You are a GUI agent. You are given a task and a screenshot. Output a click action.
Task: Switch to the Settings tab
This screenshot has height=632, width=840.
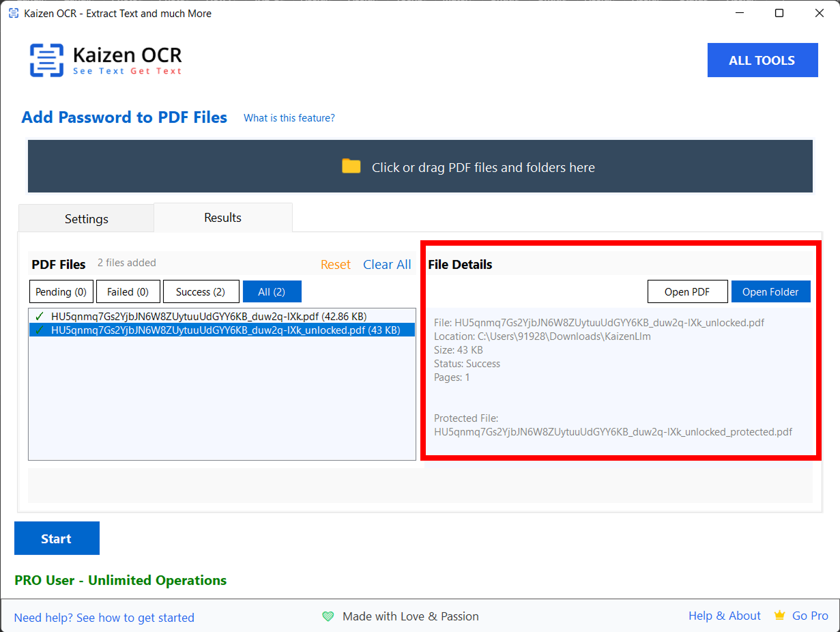click(86, 218)
